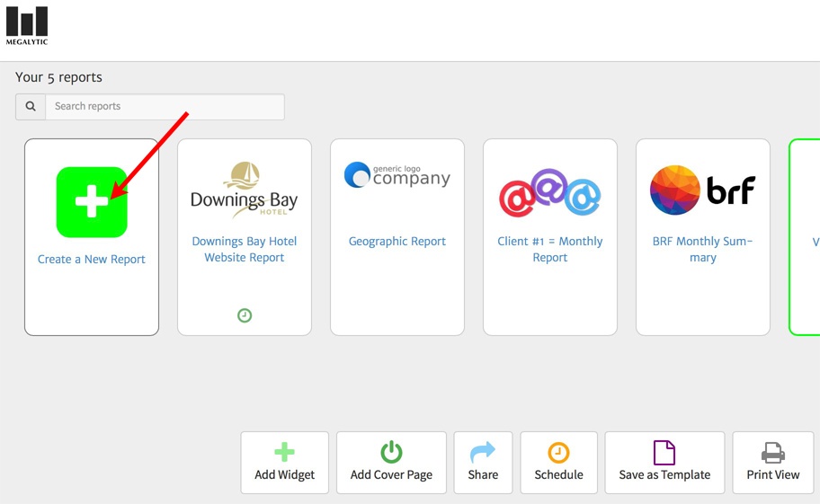Open the generic logo company thumbnail
Image resolution: width=820 pixels, height=504 pixels.
pyautogui.click(x=397, y=175)
